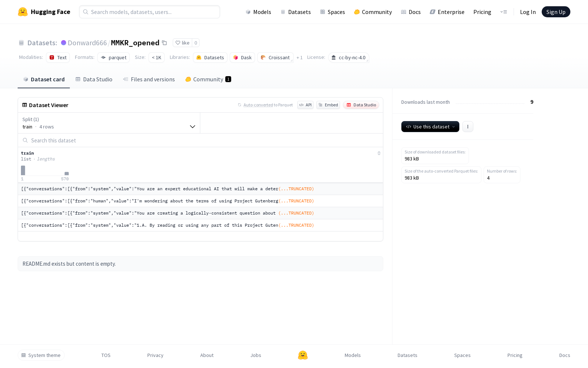Image resolution: width=588 pixels, height=368 pixels.
Task: Click the Log In link
Action: tap(528, 12)
